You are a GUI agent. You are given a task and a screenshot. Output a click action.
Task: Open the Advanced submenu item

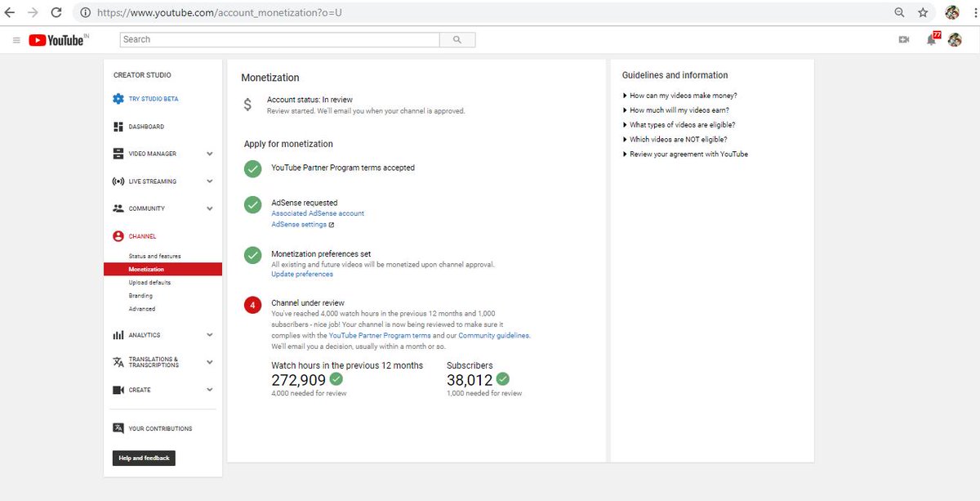tap(142, 309)
